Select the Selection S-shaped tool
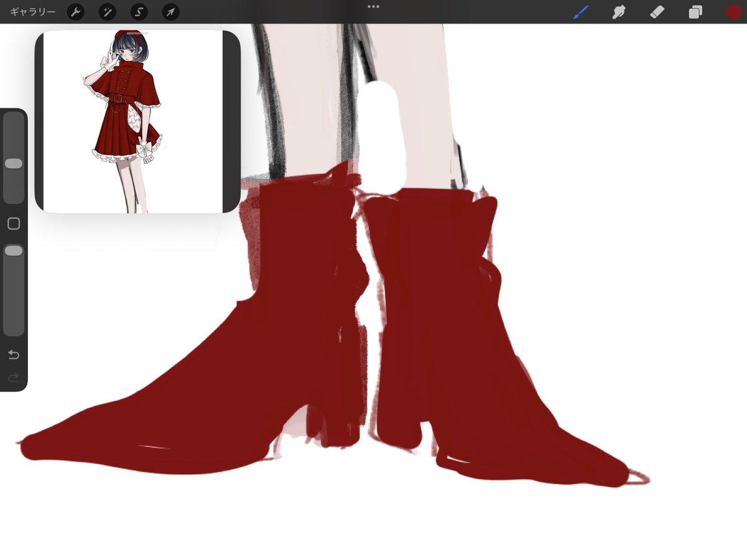 [139, 12]
